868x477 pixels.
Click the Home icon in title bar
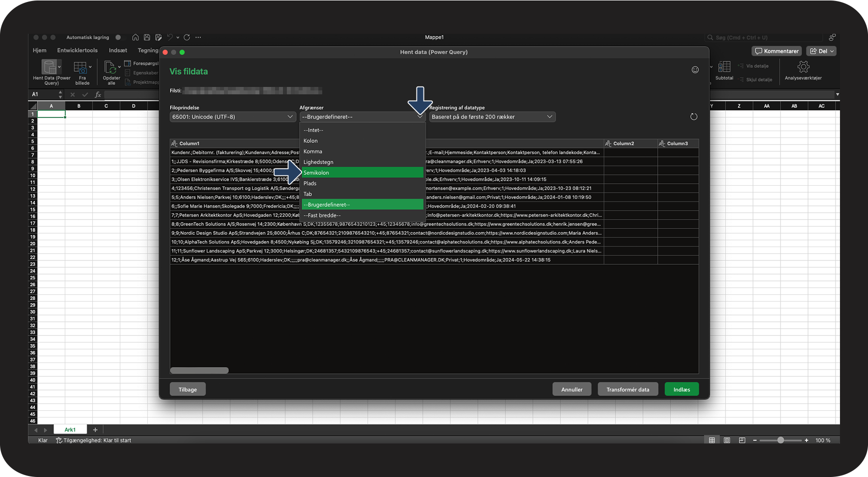(x=136, y=37)
